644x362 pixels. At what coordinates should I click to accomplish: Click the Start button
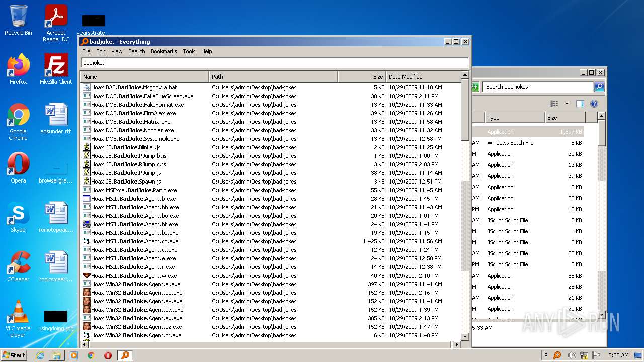(x=14, y=355)
